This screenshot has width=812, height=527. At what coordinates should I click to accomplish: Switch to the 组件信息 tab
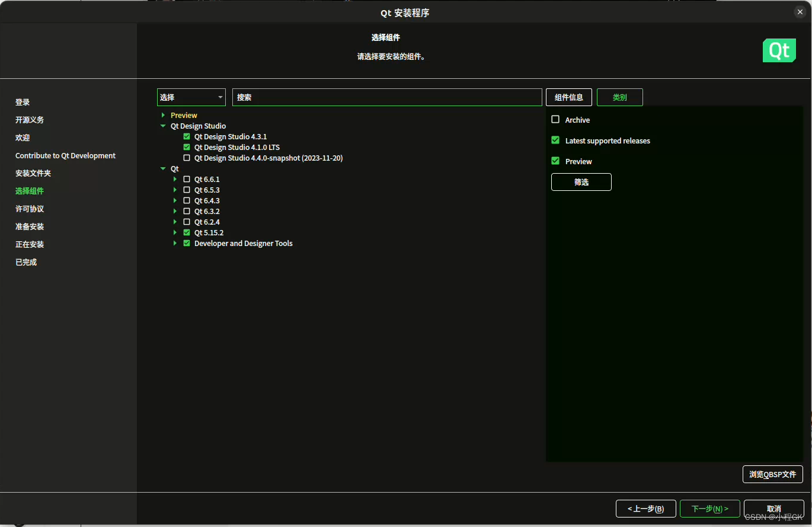coord(569,97)
